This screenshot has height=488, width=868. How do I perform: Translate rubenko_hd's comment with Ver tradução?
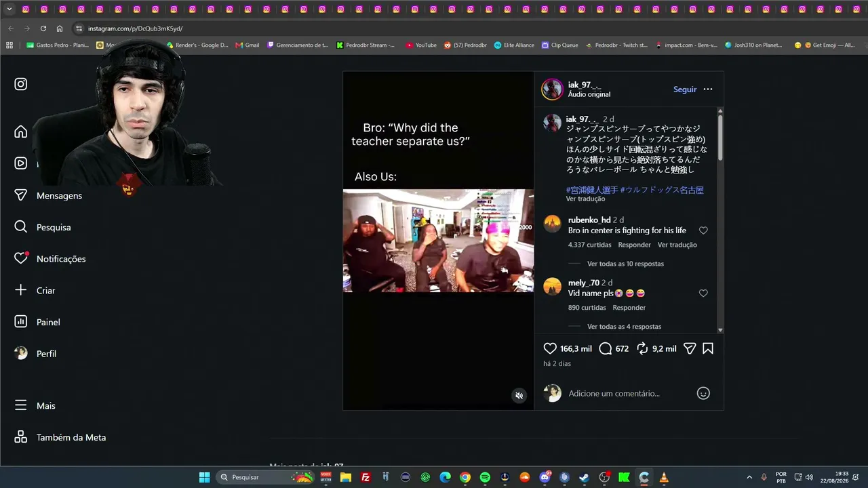point(677,245)
